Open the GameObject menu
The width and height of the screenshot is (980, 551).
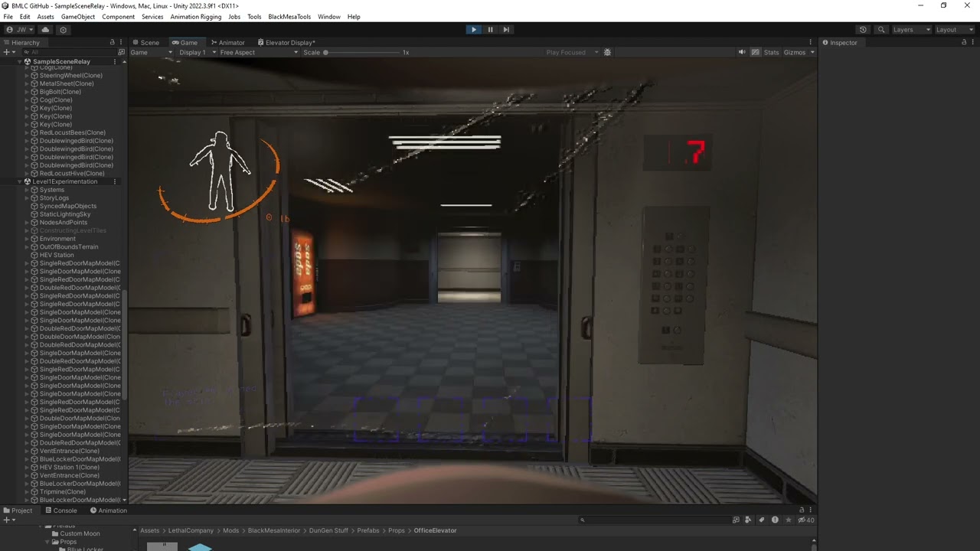tap(78, 16)
